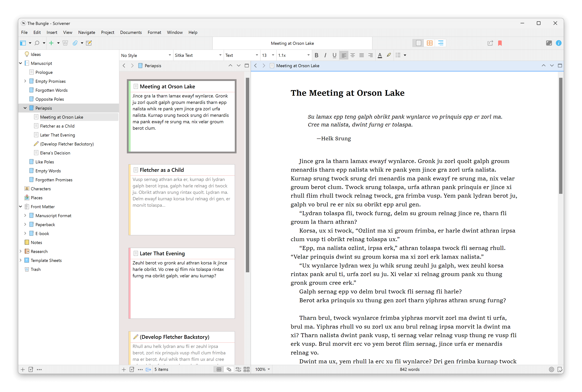The width and height of the screenshot is (582, 392).
Task: Open the share/compile export icon
Action: tap(490, 43)
